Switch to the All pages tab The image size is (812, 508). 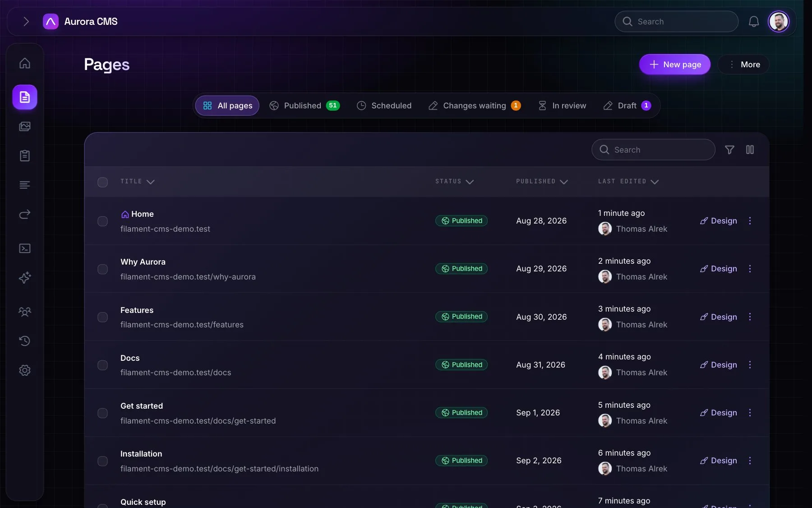[227, 106]
